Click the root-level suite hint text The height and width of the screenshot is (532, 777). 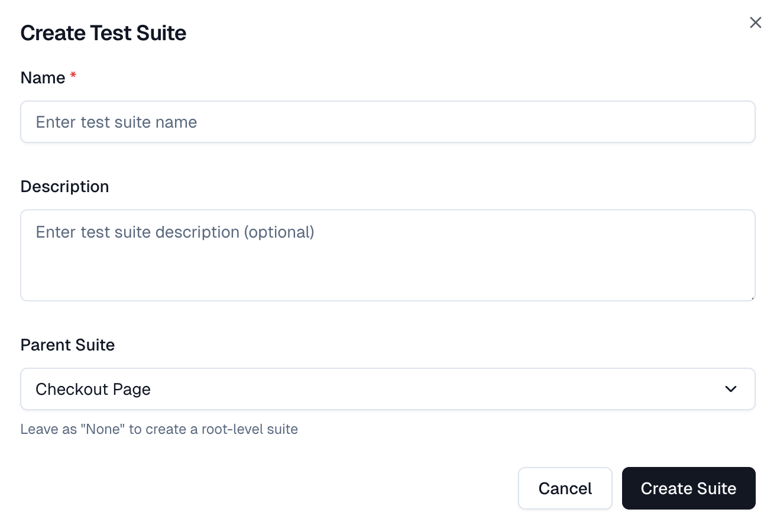tap(160, 429)
